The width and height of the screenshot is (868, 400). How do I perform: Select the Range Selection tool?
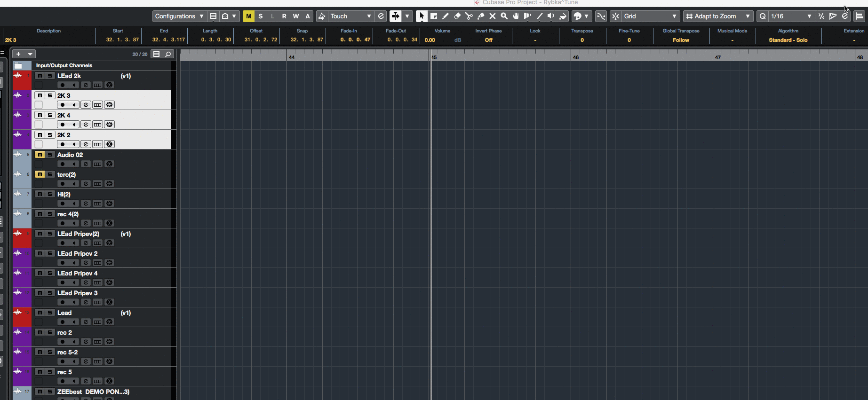coord(434,16)
